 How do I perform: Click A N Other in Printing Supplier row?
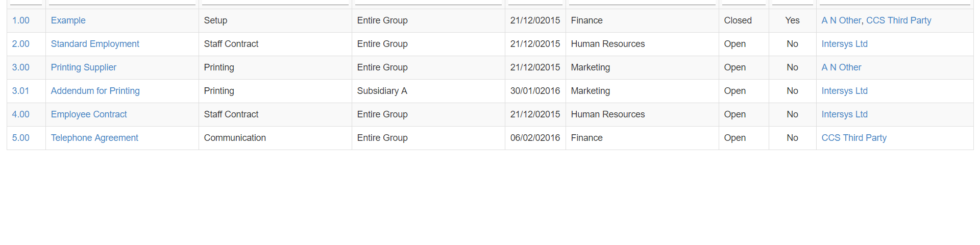click(841, 67)
